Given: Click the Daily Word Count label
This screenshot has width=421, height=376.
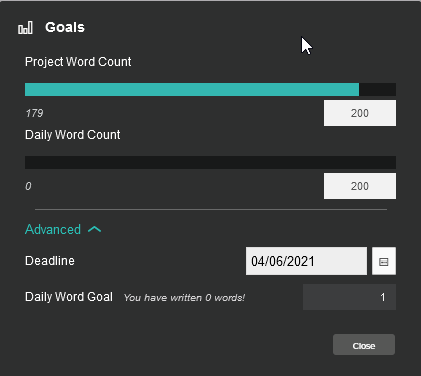Looking at the screenshot, I should (73, 135).
